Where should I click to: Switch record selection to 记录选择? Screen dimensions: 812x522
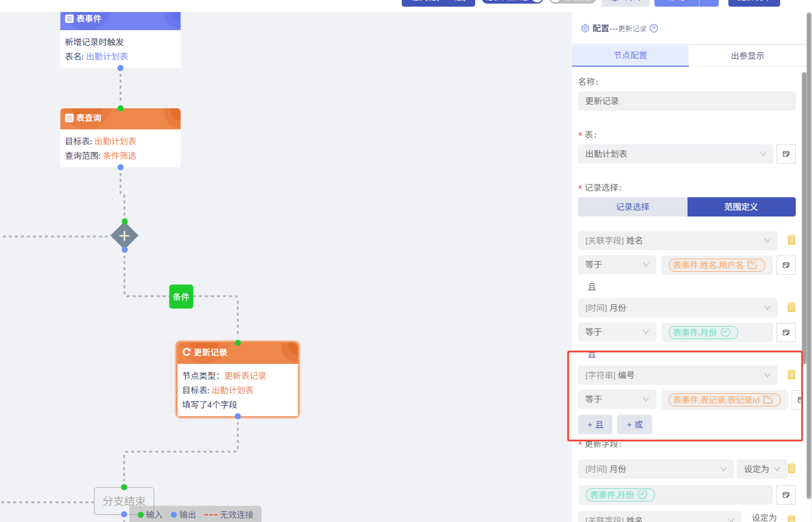click(632, 207)
